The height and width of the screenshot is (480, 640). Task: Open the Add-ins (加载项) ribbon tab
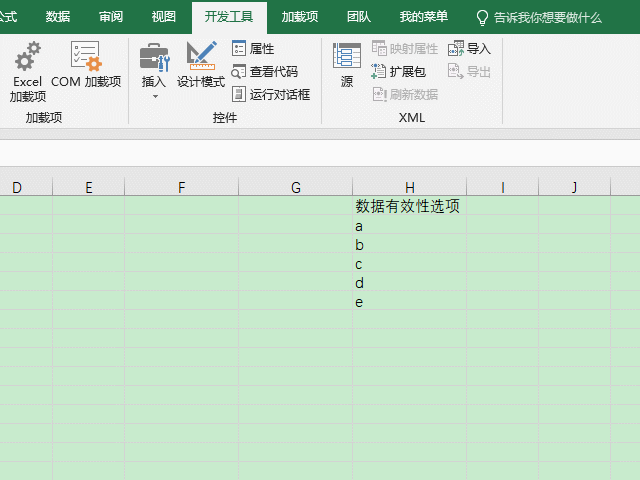pyautogui.click(x=300, y=17)
